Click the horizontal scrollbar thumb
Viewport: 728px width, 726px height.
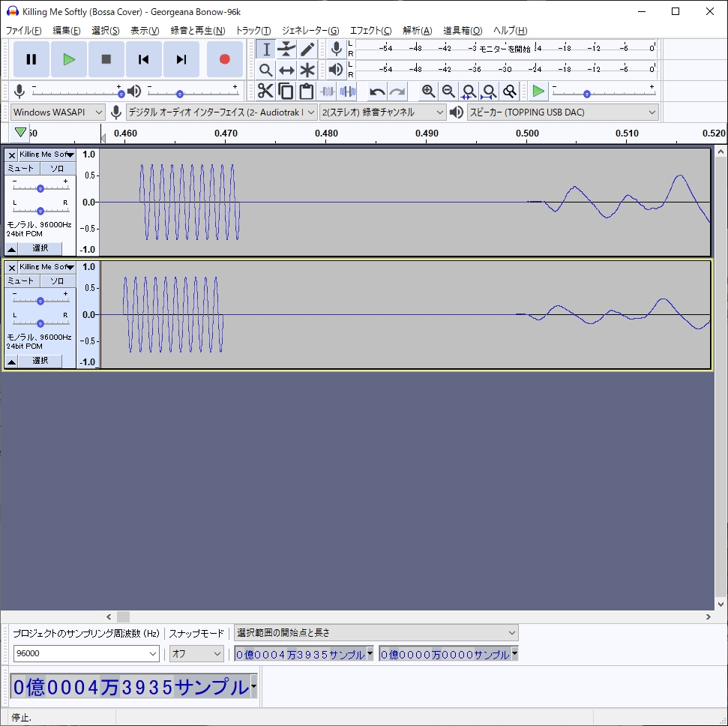(x=123, y=616)
